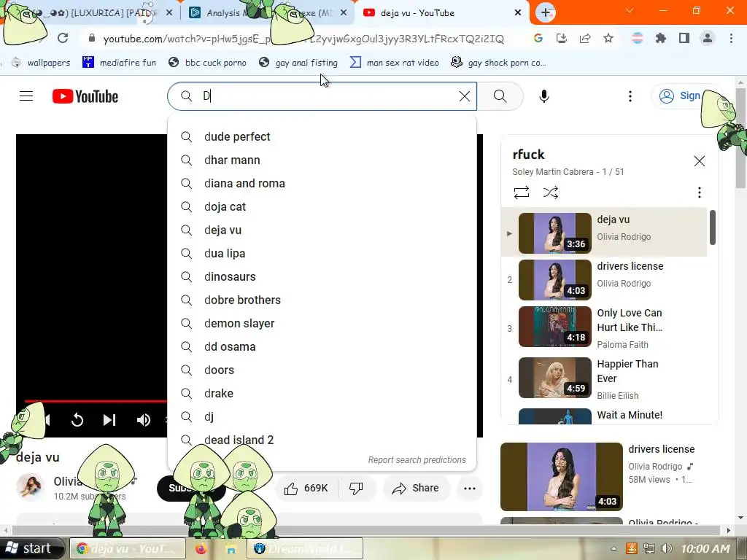Image resolution: width=747 pixels, height=560 pixels.
Task: Choose the 'dd osama' suggestion
Action: tap(322, 346)
